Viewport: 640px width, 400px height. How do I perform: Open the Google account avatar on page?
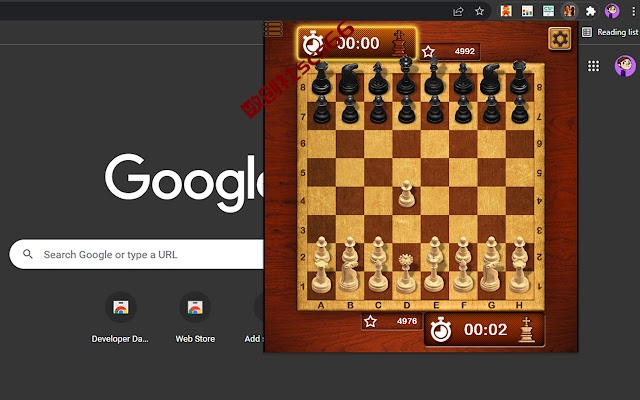pyautogui.click(x=625, y=66)
